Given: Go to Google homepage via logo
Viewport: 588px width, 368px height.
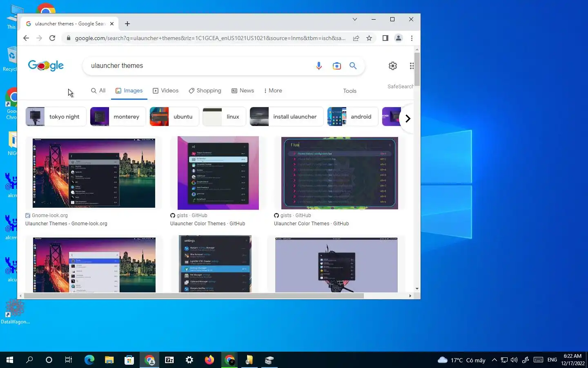Looking at the screenshot, I should coord(46,65).
